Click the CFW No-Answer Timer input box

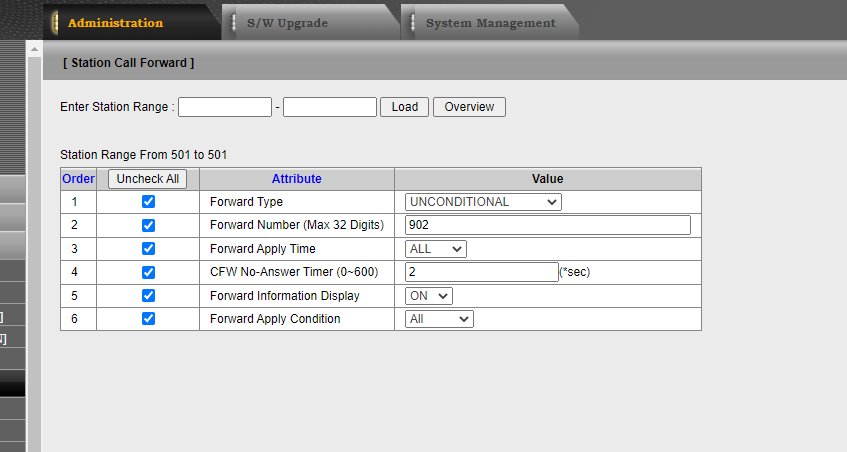[x=481, y=272]
